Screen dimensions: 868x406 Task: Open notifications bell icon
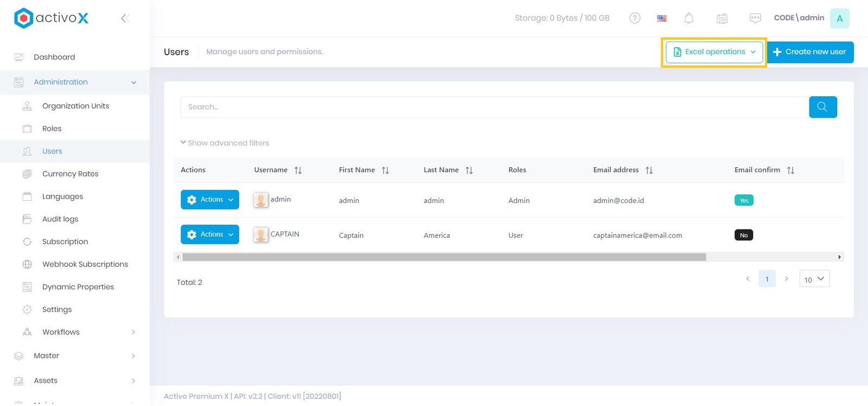(x=688, y=18)
